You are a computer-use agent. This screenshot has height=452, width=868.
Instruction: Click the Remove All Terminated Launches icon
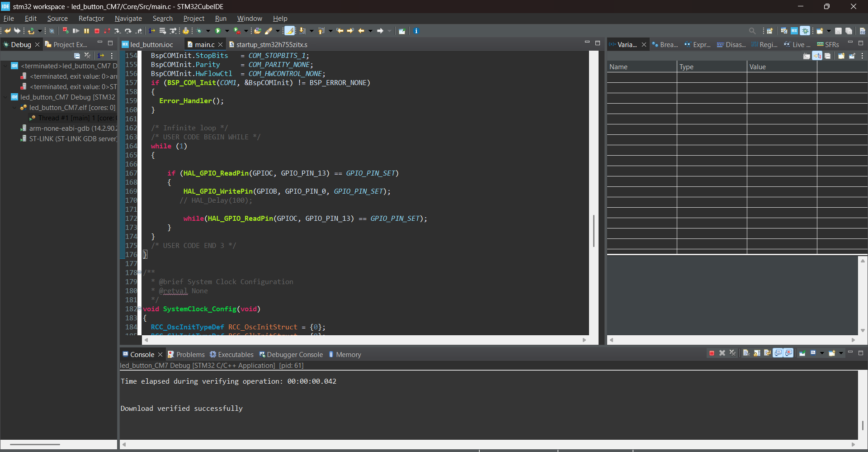click(87, 56)
